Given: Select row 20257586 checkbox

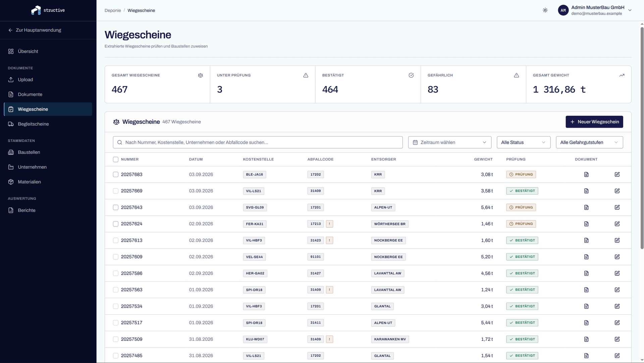Looking at the screenshot, I should (x=116, y=273).
